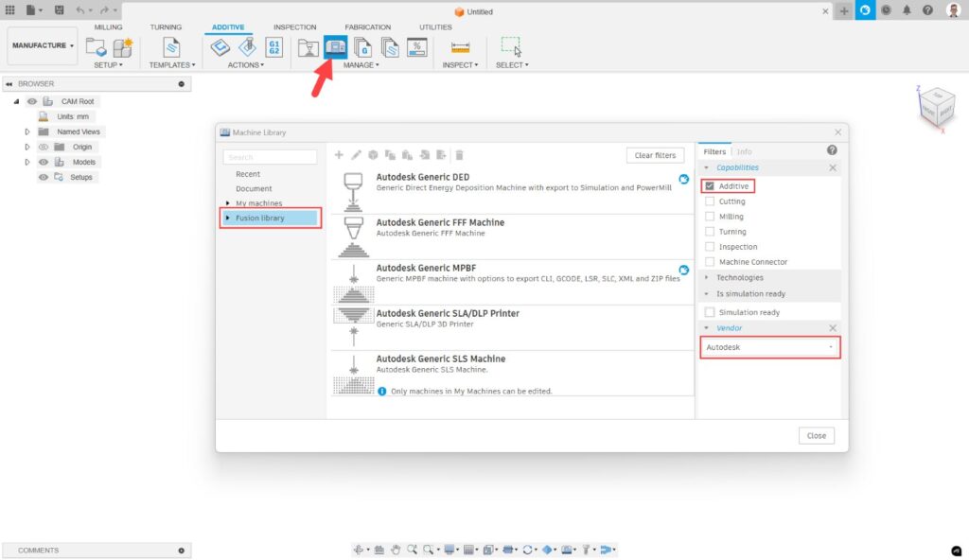
Task: Expand the Named Views browser node
Action: (27, 131)
